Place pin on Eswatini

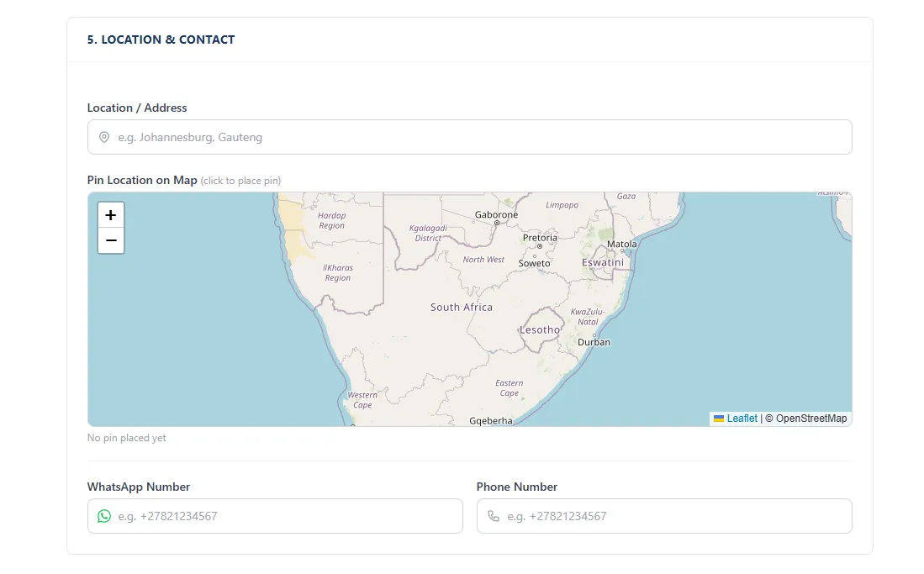603,262
